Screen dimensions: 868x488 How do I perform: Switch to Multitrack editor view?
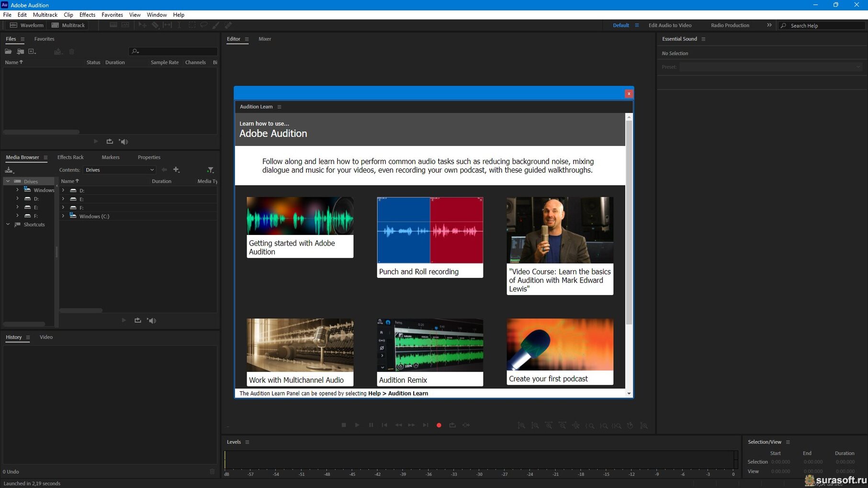(68, 25)
